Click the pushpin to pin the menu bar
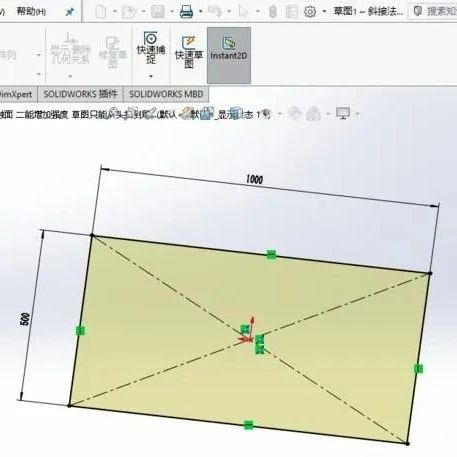Image resolution: width=457 pixels, height=457 pixels. pos(69,12)
